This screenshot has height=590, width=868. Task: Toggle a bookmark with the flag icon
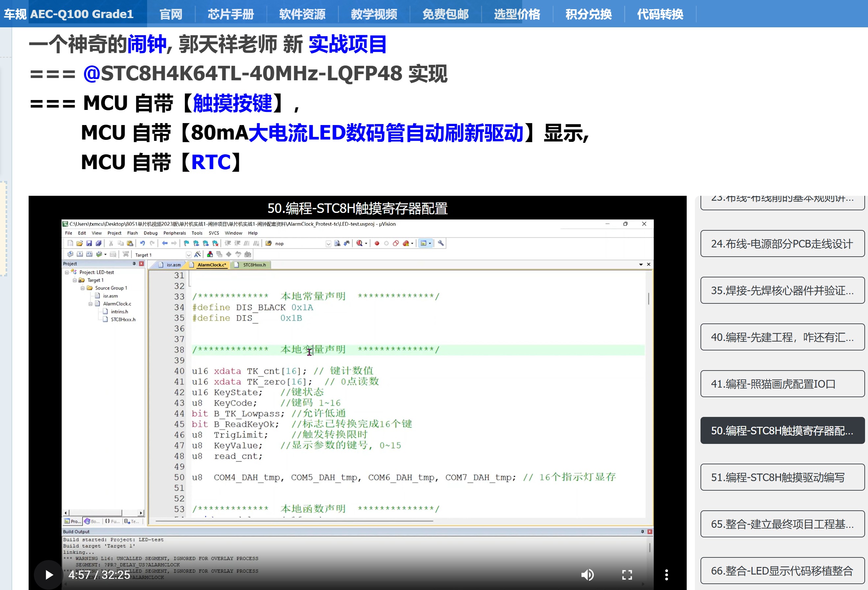(186, 244)
